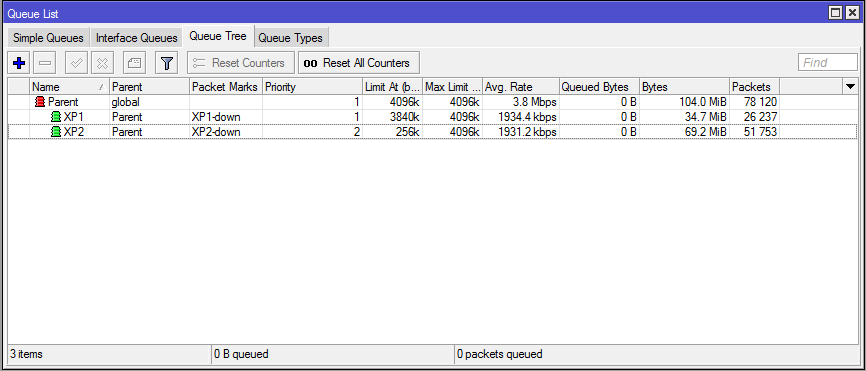The height and width of the screenshot is (371, 866).
Task: Disable the queue with the cross icon
Action: [x=102, y=63]
